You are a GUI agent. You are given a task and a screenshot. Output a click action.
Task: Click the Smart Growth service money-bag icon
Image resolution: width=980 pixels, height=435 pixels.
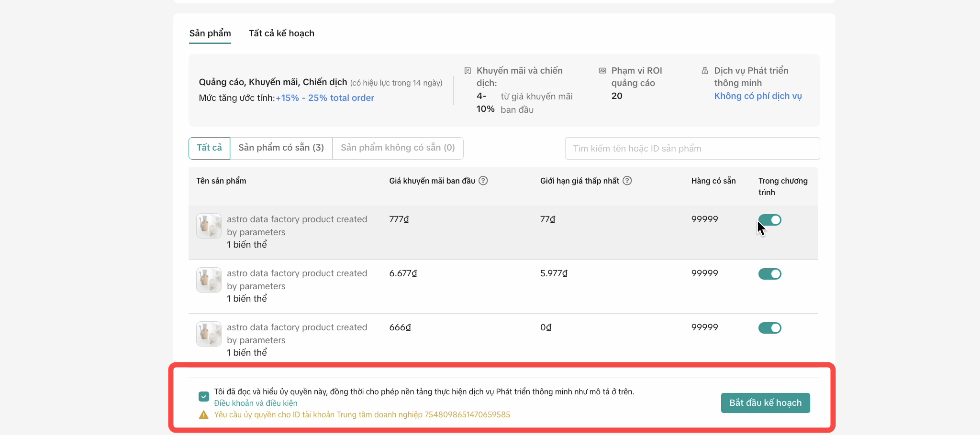[x=705, y=71]
